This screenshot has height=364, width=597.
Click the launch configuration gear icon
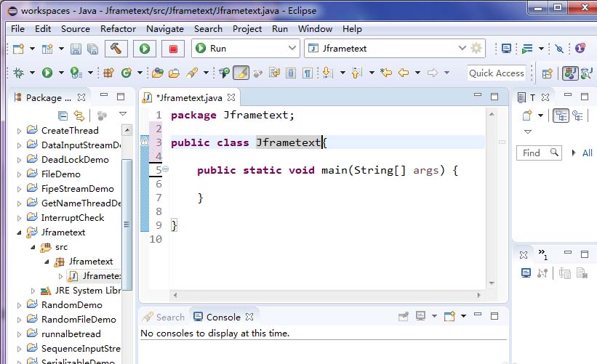click(476, 49)
